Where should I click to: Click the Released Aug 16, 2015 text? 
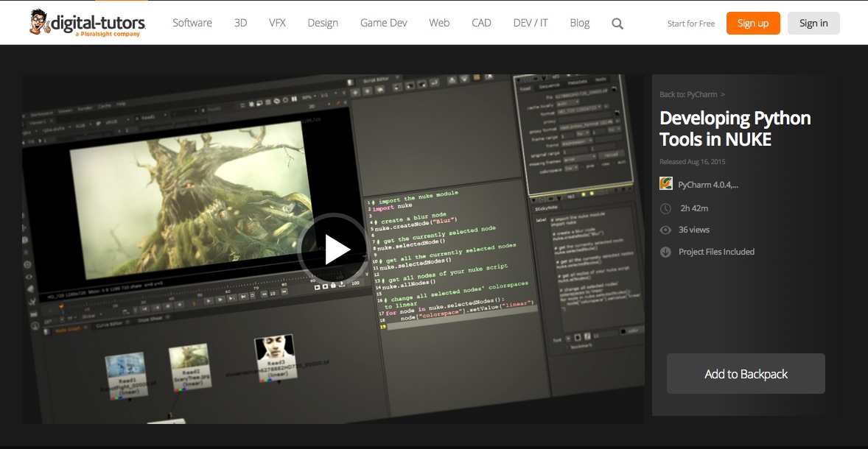pos(692,162)
